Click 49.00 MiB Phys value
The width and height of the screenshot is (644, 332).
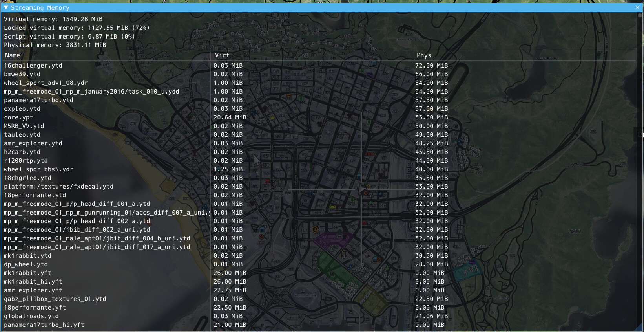[432, 135]
